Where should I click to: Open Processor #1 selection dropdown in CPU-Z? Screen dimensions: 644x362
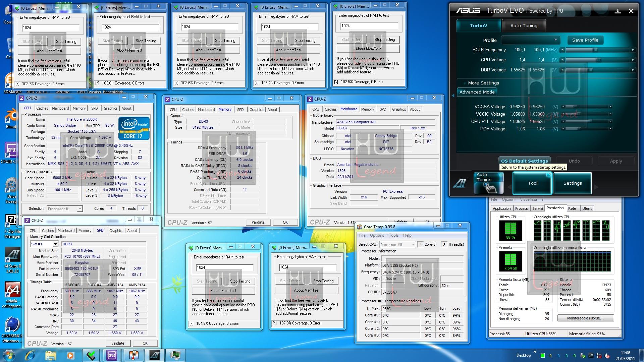point(65,209)
